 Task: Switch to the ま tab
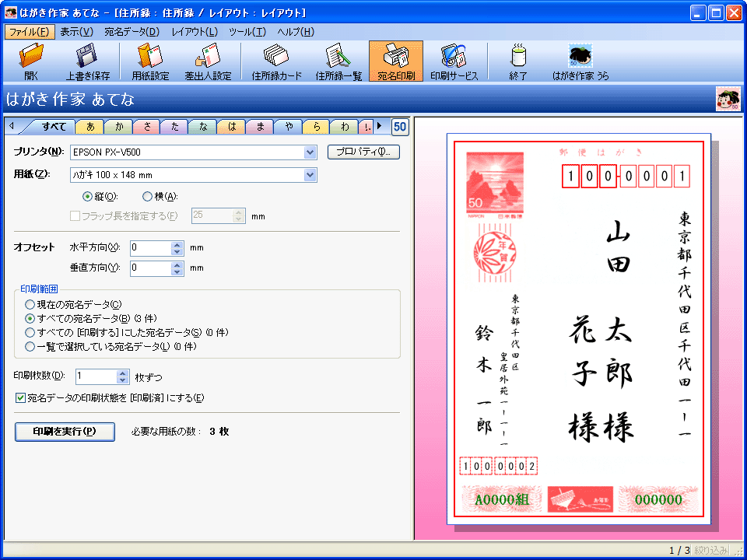pyautogui.click(x=260, y=127)
